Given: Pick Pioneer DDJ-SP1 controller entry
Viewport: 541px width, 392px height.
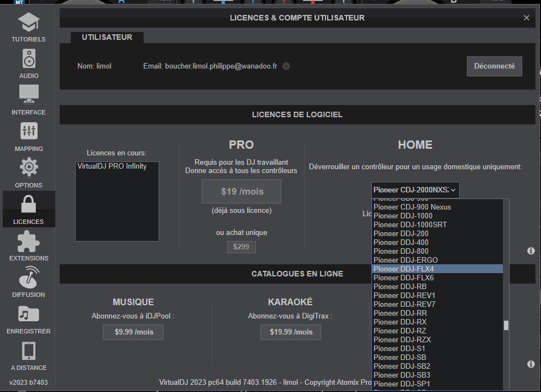Looking at the screenshot, I should click(x=438, y=384).
